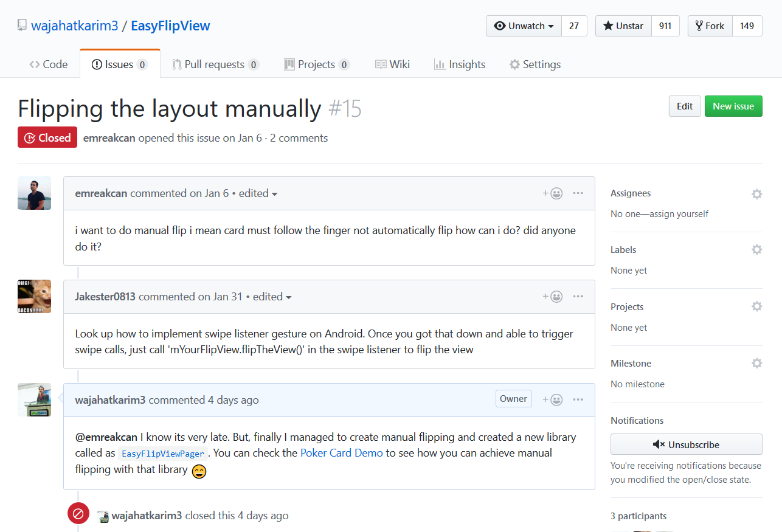This screenshot has height=532, width=782.
Task: Click the EasyFlipViewPager code text
Action: [163, 454]
